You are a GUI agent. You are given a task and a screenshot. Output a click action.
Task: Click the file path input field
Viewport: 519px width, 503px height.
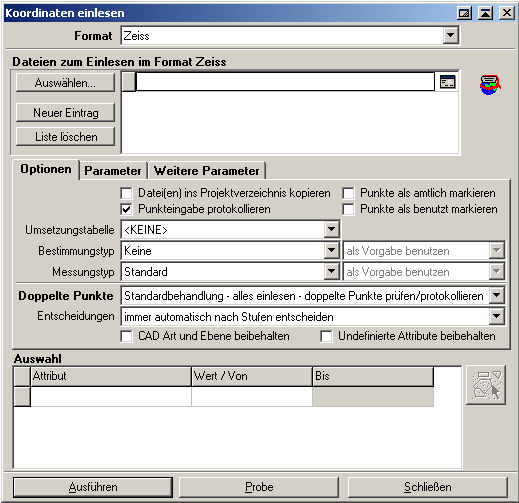pyautogui.click(x=285, y=82)
